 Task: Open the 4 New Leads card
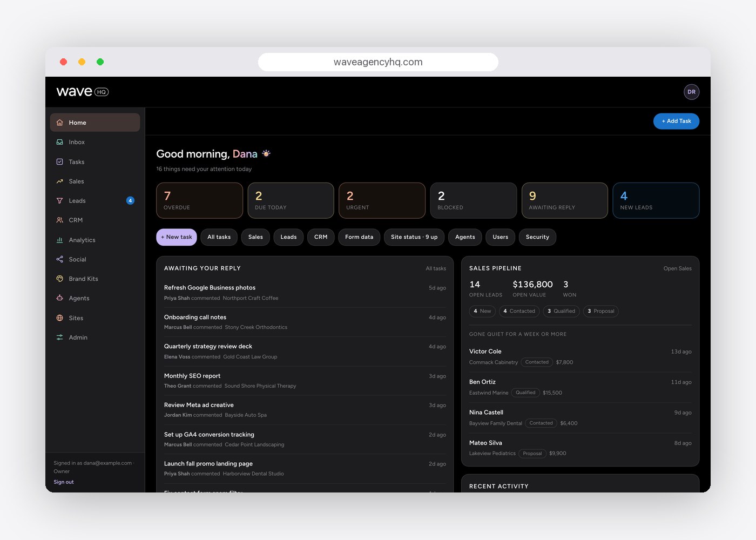656,200
